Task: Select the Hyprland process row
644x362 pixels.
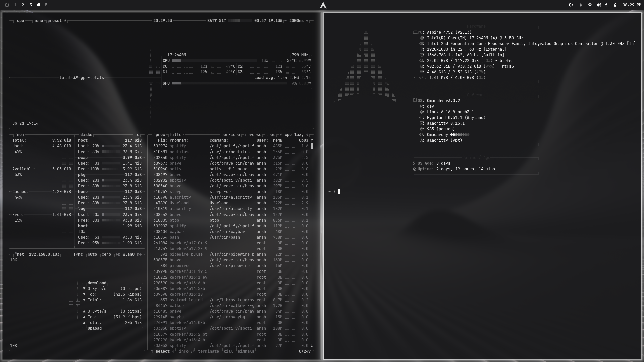Action: point(231,203)
